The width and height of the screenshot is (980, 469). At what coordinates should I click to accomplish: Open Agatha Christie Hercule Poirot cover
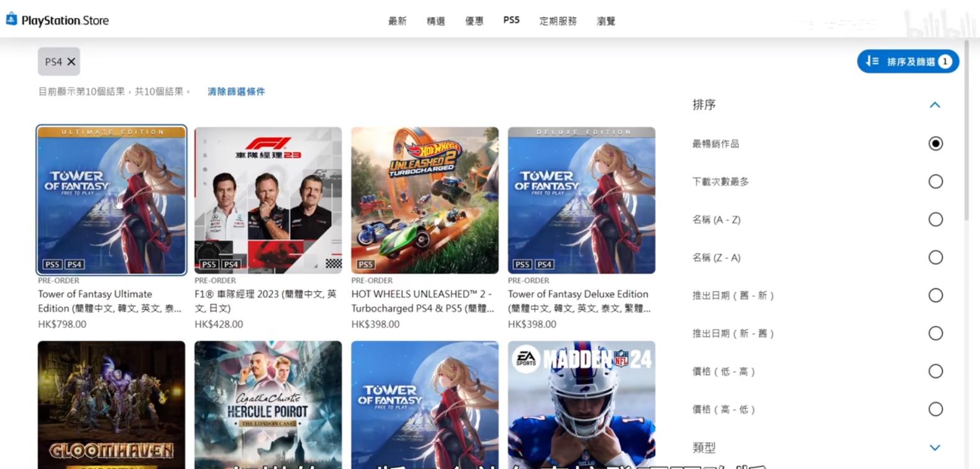coord(268,404)
